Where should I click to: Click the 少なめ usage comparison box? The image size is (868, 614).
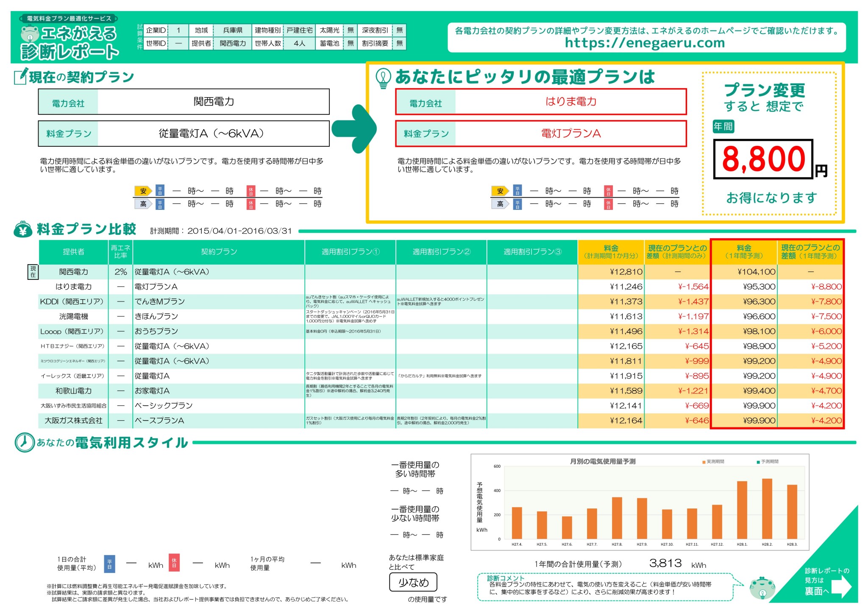(413, 582)
